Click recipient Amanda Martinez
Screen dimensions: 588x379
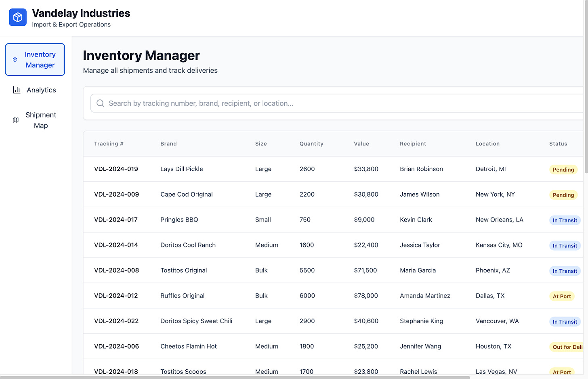425,296
